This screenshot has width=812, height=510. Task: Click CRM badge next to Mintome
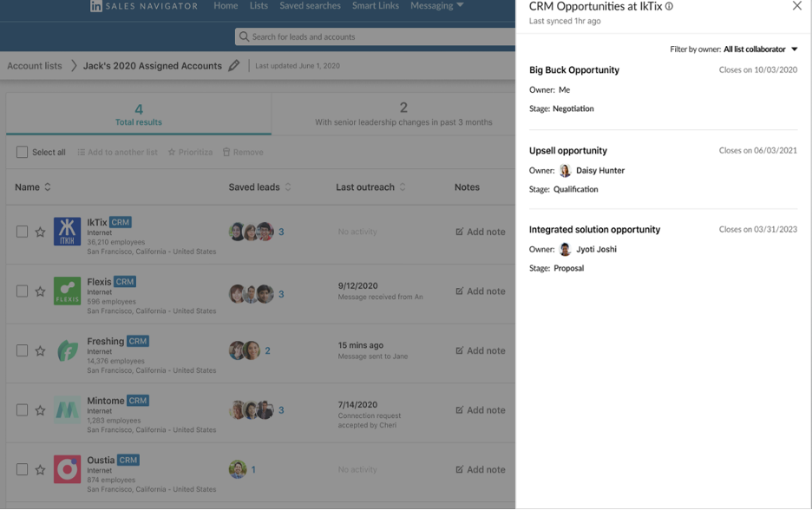pyautogui.click(x=138, y=401)
